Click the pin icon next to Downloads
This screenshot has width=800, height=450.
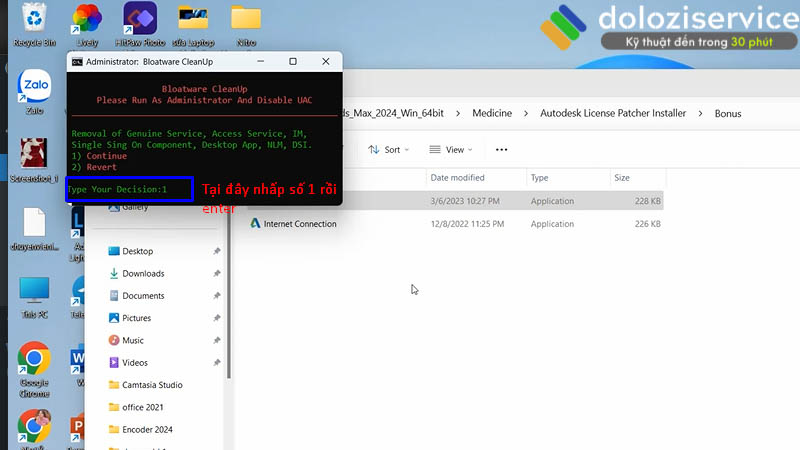coord(217,274)
